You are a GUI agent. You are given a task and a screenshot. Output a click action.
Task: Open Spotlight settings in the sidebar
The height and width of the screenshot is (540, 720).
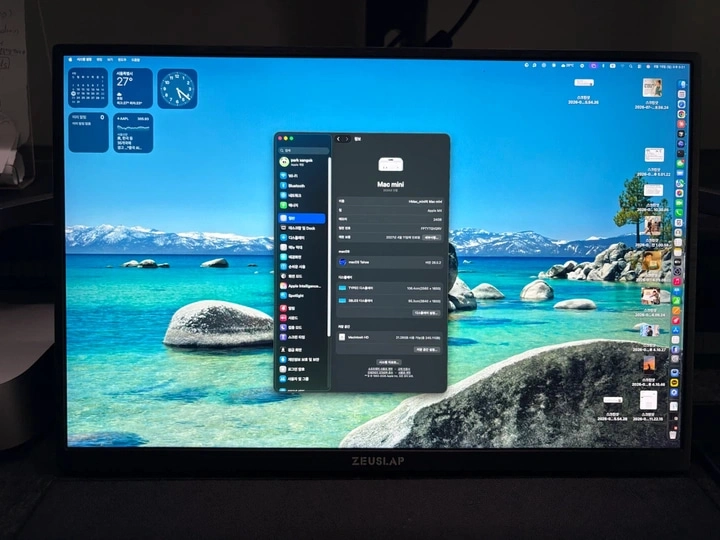(302, 296)
